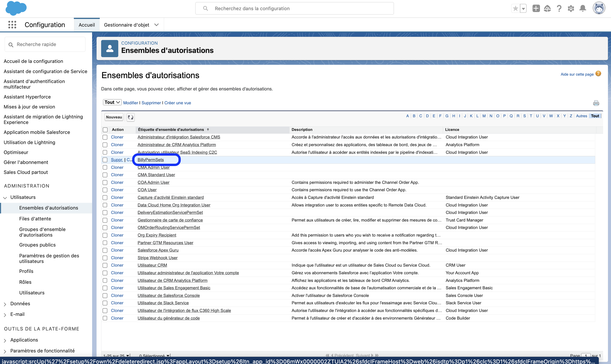This screenshot has height=364, width=611.
Task: Check the box for Org Expiry Recipient
Action: 105,235
